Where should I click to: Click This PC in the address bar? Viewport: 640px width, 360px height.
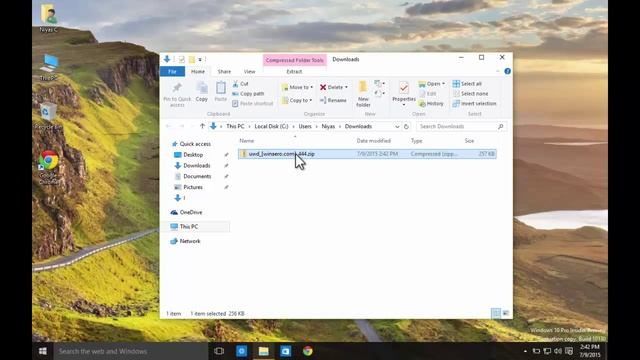(235, 127)
